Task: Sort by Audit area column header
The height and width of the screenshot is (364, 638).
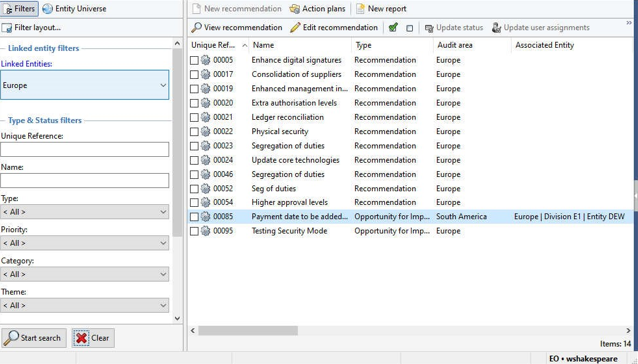Action: 472,45
